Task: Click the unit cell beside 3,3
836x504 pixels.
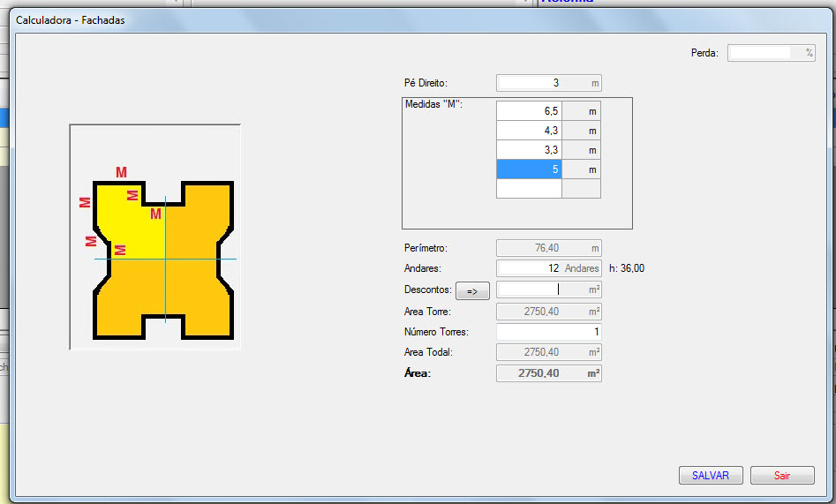Action: coord(581,150)
